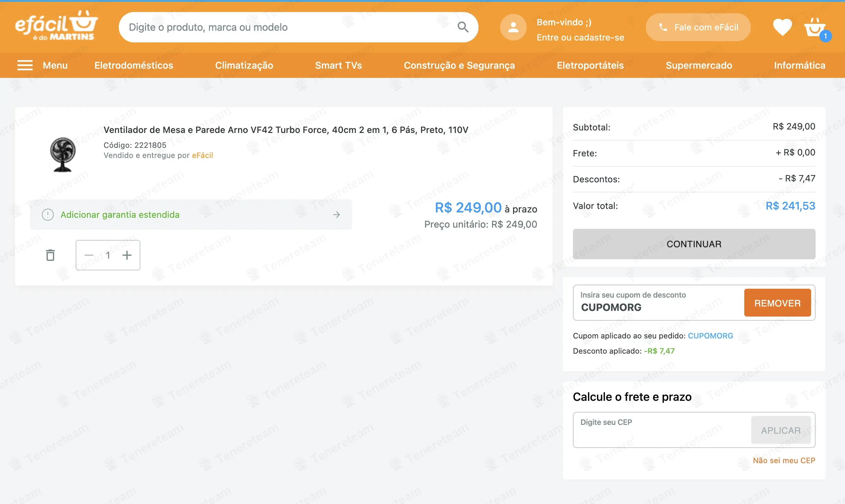Delete the item with the trash icon
Screen dimensions: 845x504
[50, 255]
